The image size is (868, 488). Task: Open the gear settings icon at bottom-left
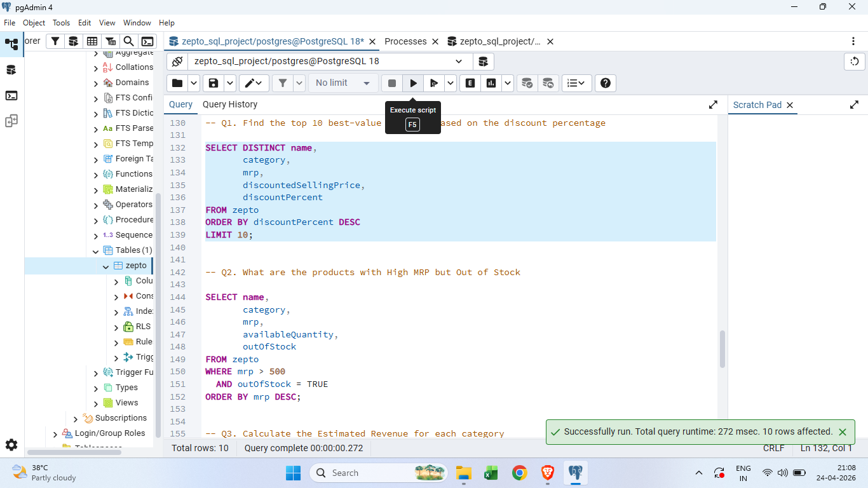(x=11, y=445)
